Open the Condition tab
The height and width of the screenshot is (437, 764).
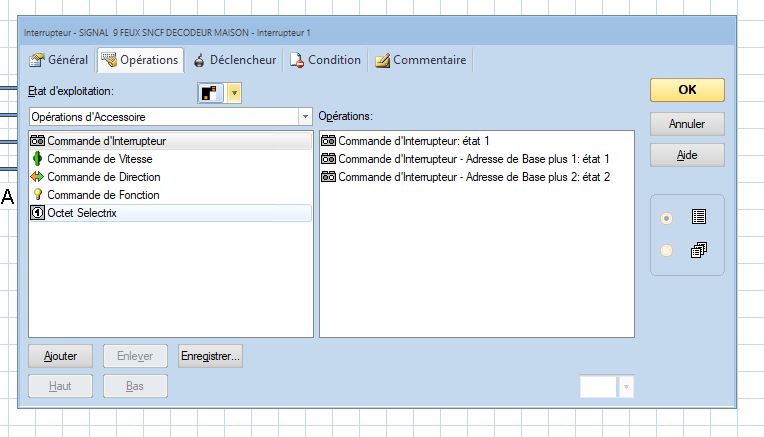[325, 60]
